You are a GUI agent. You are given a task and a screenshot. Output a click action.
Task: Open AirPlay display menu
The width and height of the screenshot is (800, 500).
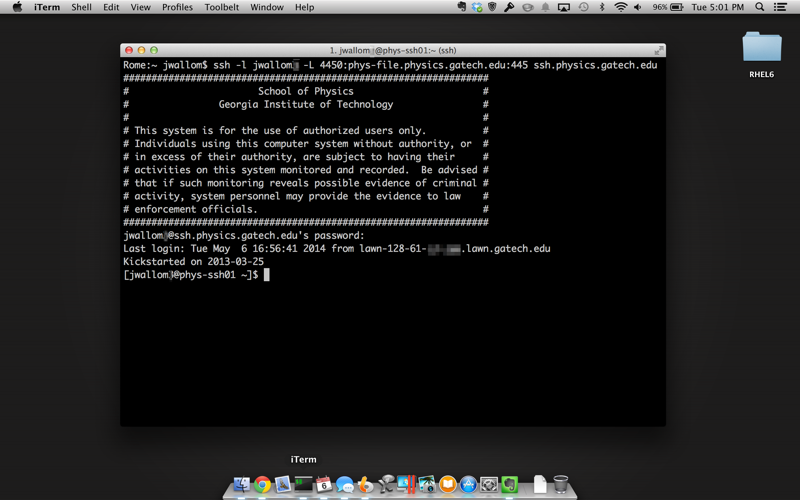[x=564, y=7]
